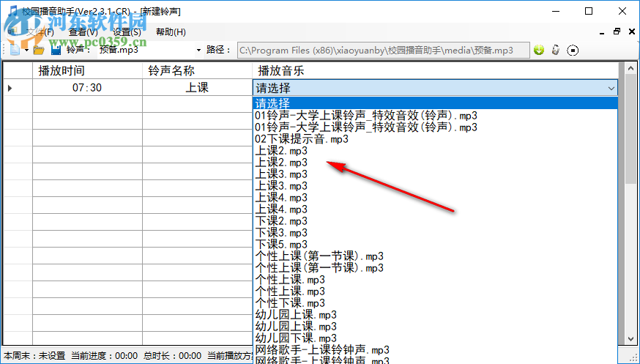
Task: Open the 帮助(H) menu
Action: click(x=171, y=31)
